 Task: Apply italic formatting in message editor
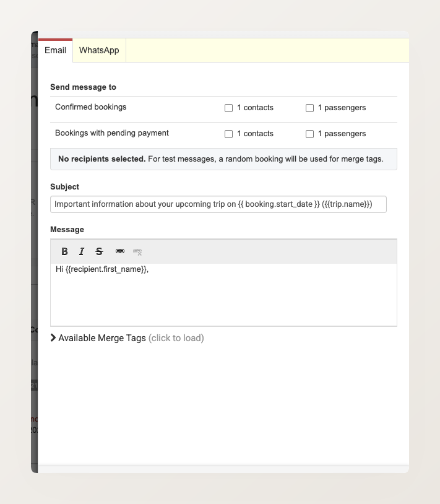(82, 251)
